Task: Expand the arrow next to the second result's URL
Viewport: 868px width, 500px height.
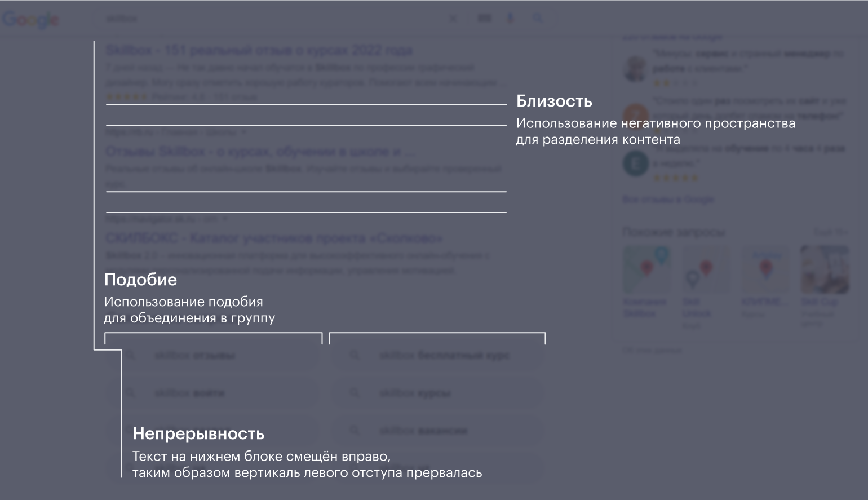Action: [x=244, y=132]
